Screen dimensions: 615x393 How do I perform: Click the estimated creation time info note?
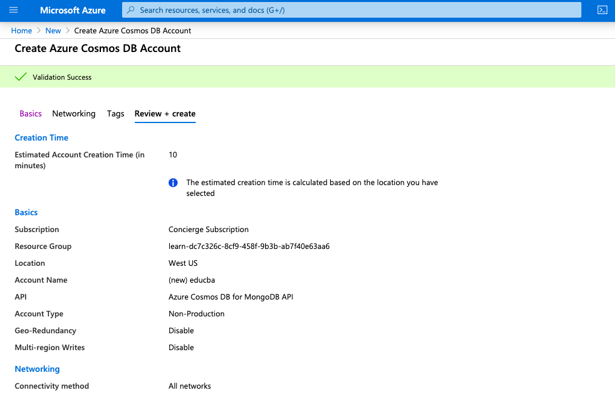pos(312,188)
